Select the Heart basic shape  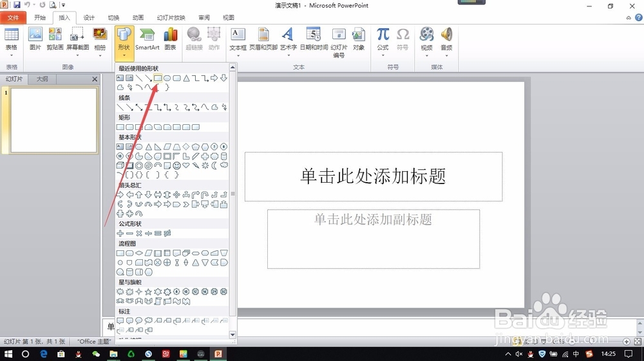[x=186, y=165]
